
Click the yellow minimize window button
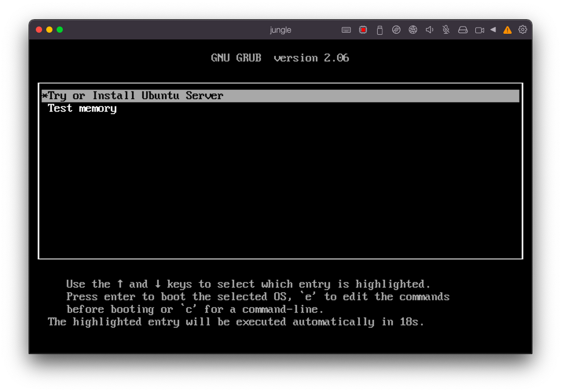pyautogui.click(x=49, y=30)
